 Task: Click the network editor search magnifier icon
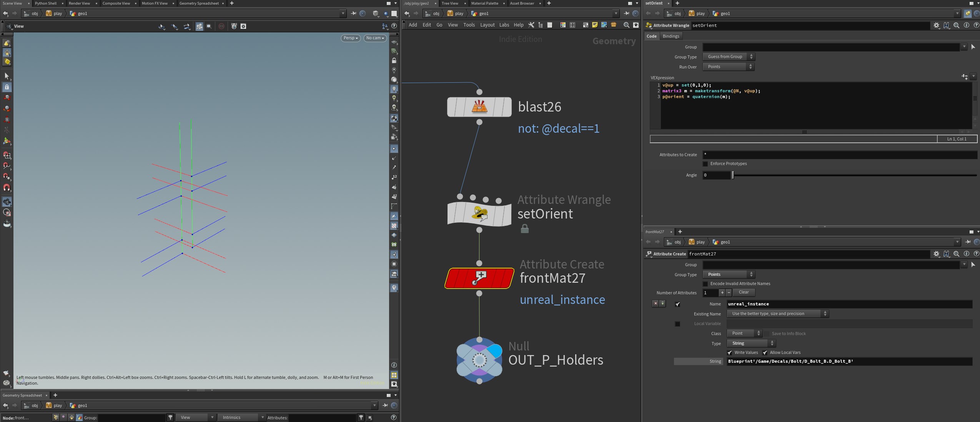[x=626, y=25]
